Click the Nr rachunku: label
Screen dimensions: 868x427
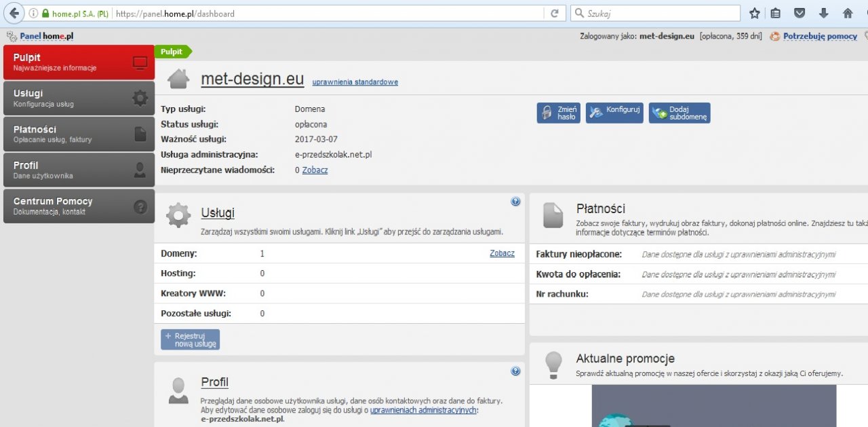coord(562,294)
